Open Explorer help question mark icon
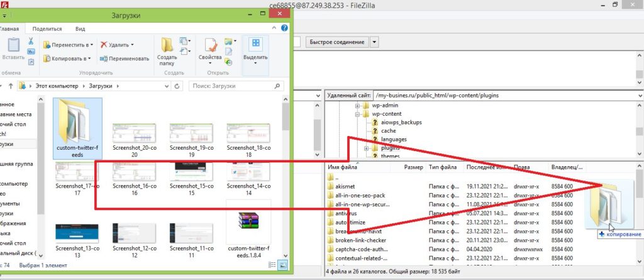644x280 pixels. click(285, 28)
